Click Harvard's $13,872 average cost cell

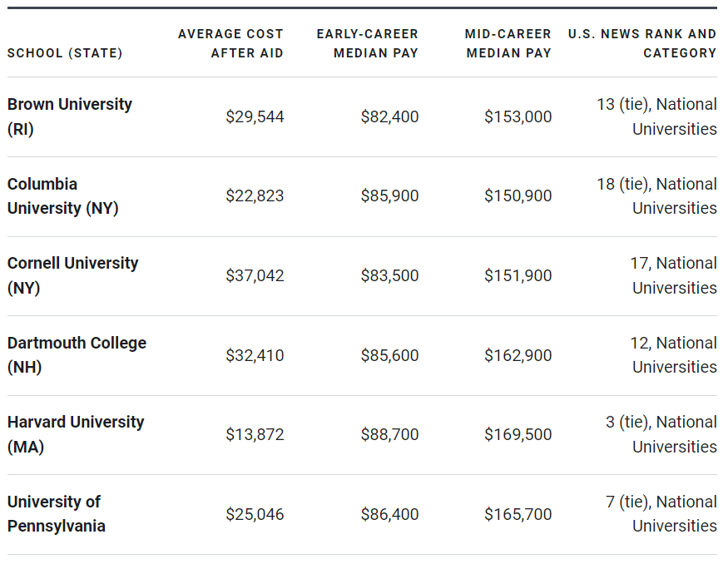(x=255, y=435)
